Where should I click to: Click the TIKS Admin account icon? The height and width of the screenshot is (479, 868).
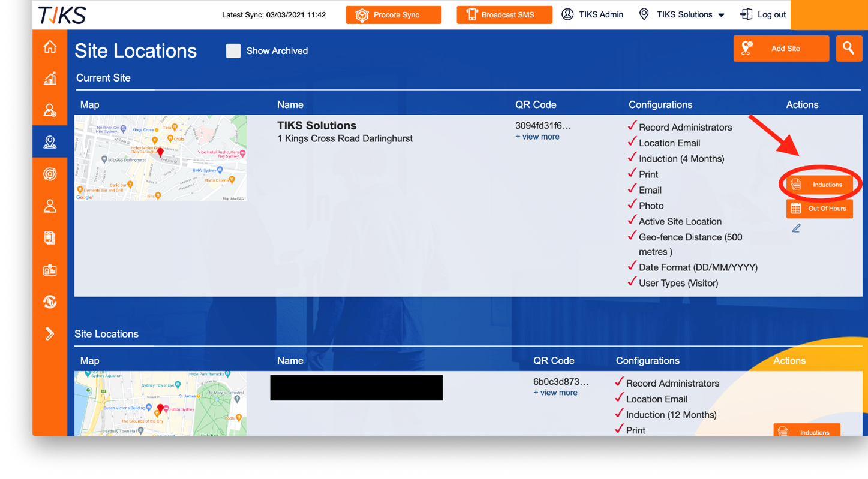pyautogui.click(x=567, y=14)
